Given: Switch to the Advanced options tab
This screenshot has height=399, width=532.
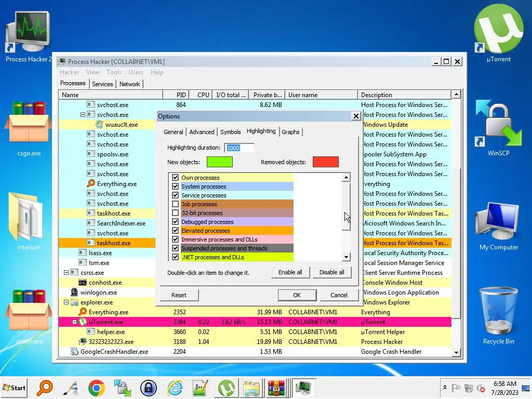Looking at the screenshot, I should 202,132.
